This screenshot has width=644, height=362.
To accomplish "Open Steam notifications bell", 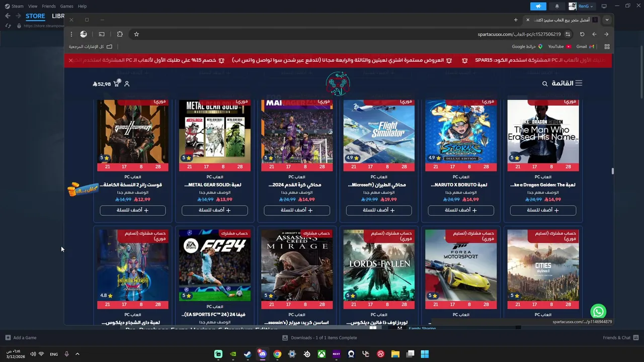I will coord(557,6).
